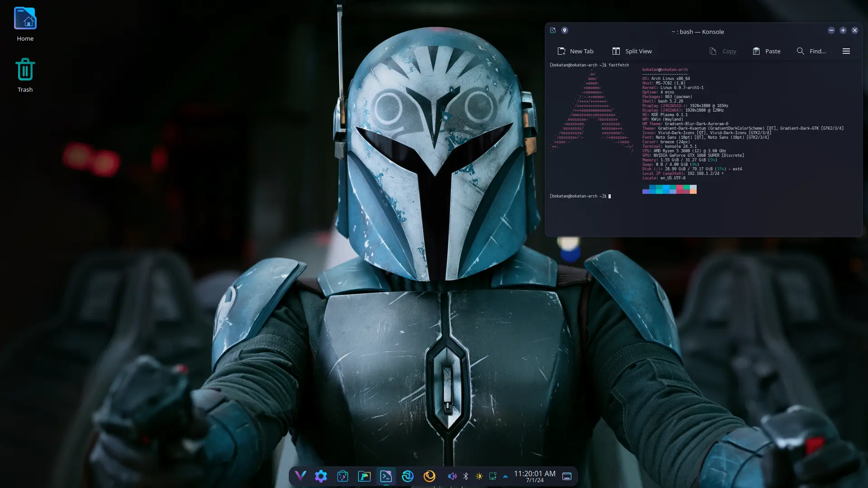Viewport: 868px width, 488px height.
Task: Open a New Tab in Konsole
Action: coord(576,51)
